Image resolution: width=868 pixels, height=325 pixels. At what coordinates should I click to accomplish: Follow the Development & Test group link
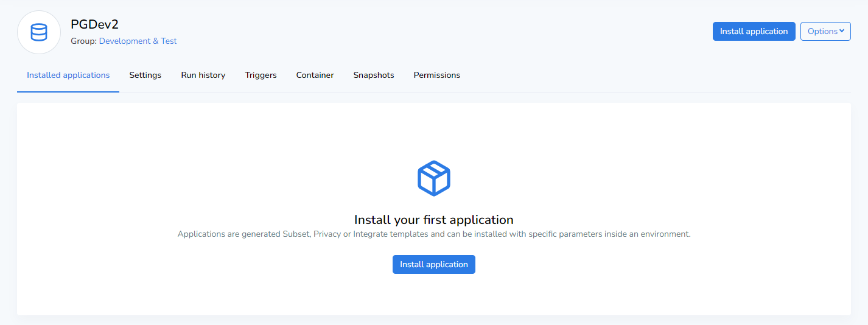pos(138,41)
